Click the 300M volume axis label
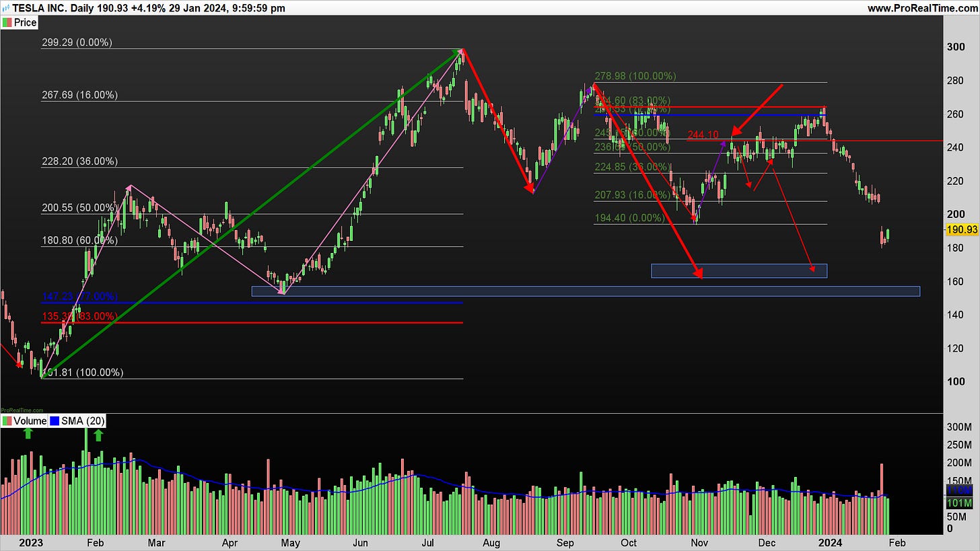 click(x=959, y=428)
